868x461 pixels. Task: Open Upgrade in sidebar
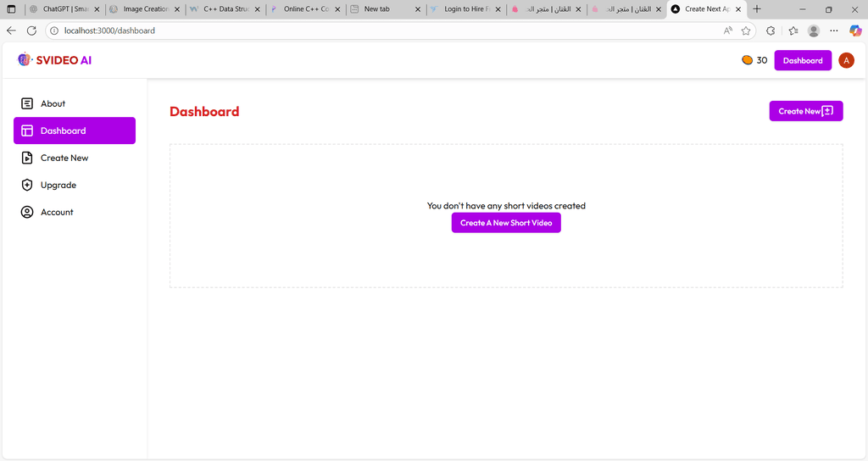pos(75,185)
